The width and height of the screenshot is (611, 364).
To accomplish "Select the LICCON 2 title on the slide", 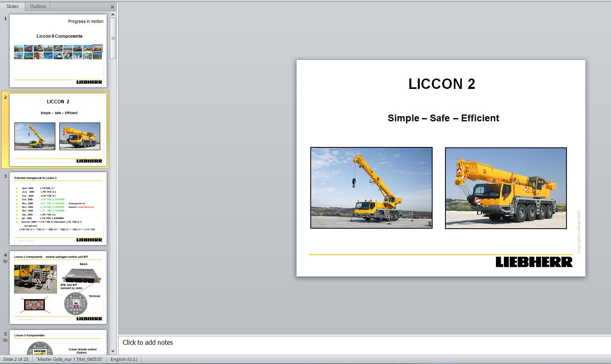I will 441,84.
